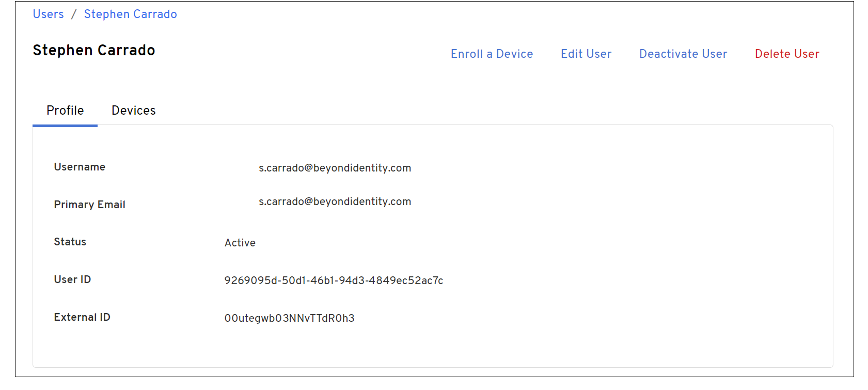Select the Primary Email address value
Image resolution: width=868 pixels, height=390 pixels.
tap(335, 201)
